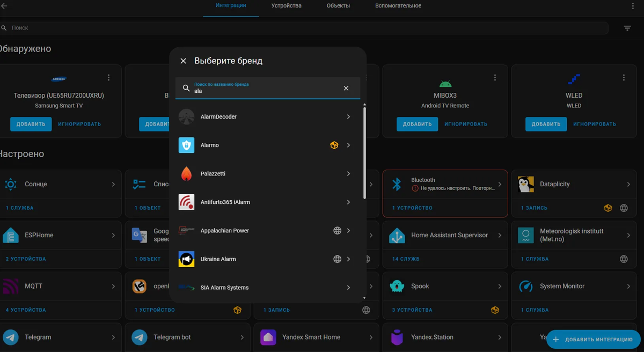The height and width of the screenshot is (352, 644).
Task: Open System Monitor integration card
Action: click(574, 286)
